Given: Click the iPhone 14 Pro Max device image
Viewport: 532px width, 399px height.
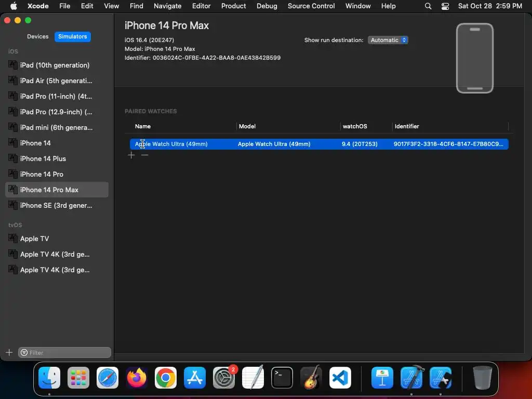Looking at the screenshot, I should [475, 58].
